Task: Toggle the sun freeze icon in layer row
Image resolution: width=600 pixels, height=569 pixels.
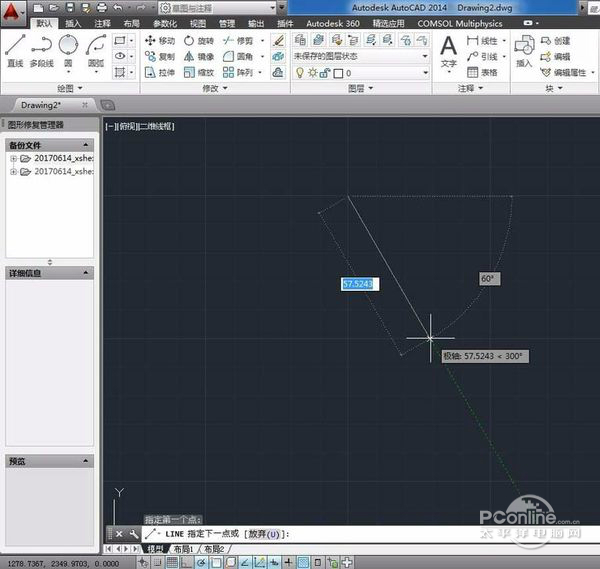Action: (311, 73)
